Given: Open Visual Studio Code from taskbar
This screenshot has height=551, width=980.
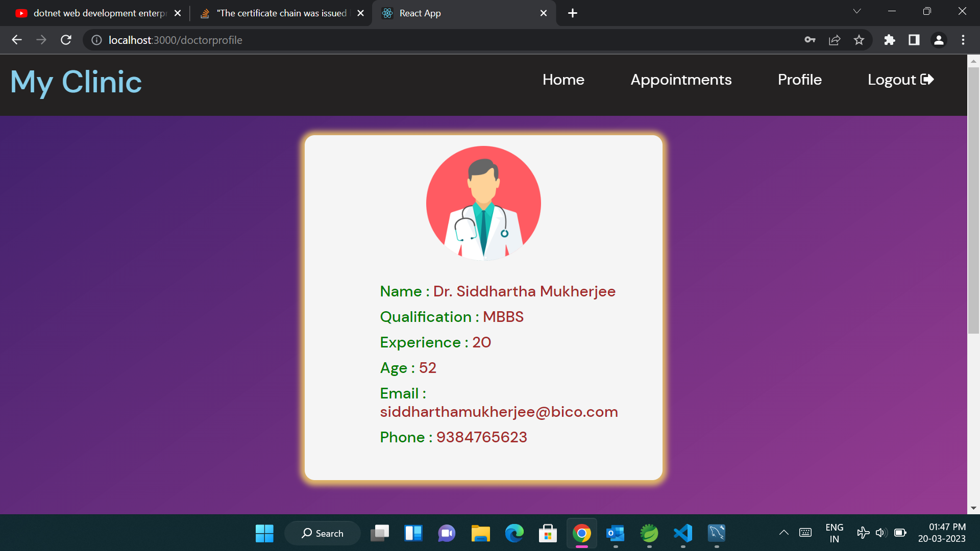Looking at the screenshot, I should point(683,533).
